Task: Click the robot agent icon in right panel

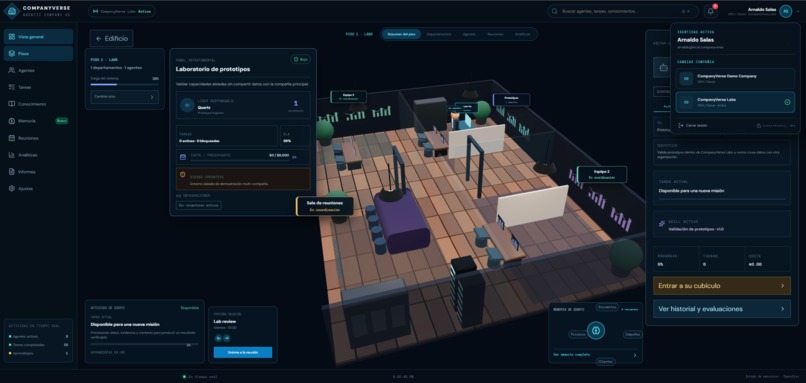Action: 663,67
